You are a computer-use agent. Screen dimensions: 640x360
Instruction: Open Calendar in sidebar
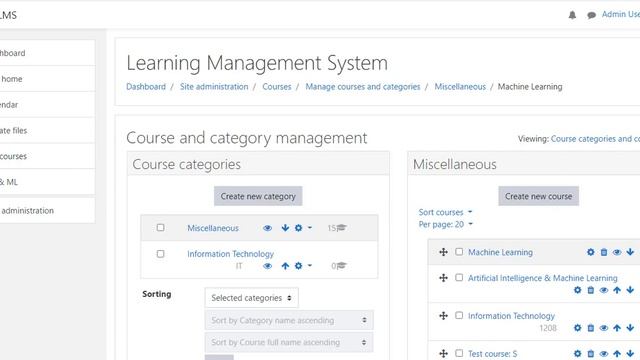[47, 104]
